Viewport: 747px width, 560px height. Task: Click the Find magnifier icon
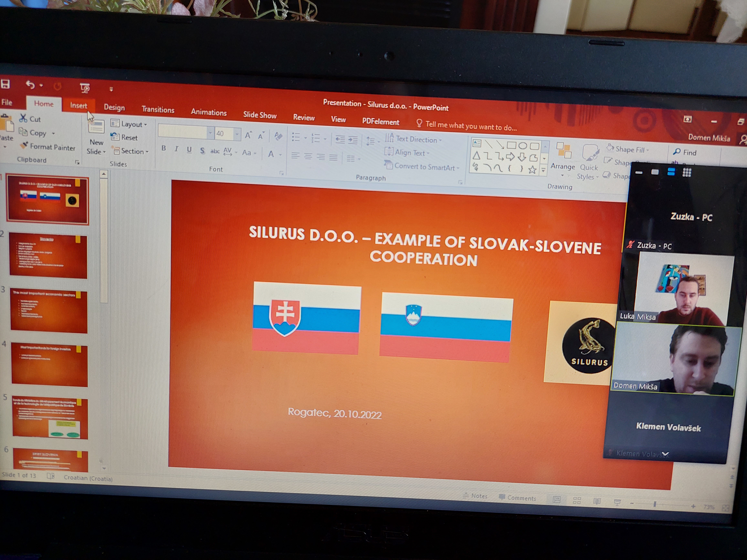[x=676, y=152]
